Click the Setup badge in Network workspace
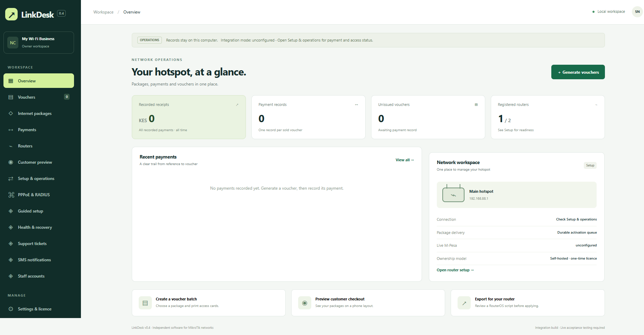 pyautogui.click(x=590, y=165)
